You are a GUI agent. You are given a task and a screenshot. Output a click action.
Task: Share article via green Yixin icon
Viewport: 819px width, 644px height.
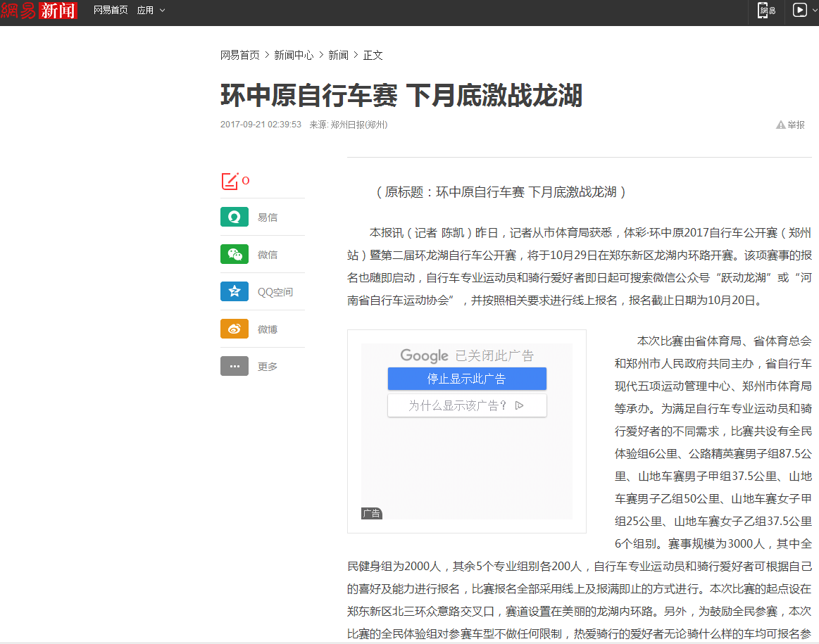[x=234, y=217]
